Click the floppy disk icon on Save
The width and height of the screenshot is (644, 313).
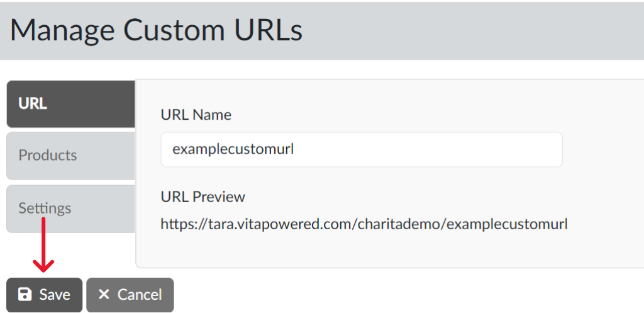pyautogui.click(x=25, y=295)
